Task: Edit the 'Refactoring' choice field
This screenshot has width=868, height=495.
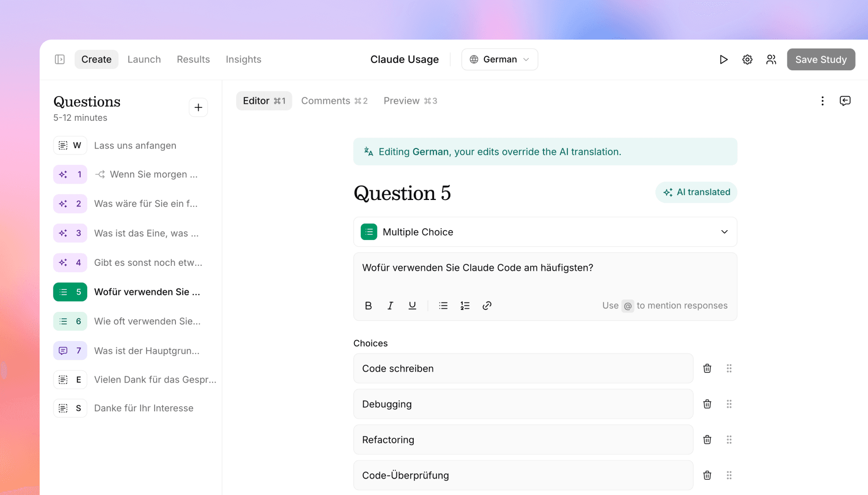Action: tap(523, 440)
